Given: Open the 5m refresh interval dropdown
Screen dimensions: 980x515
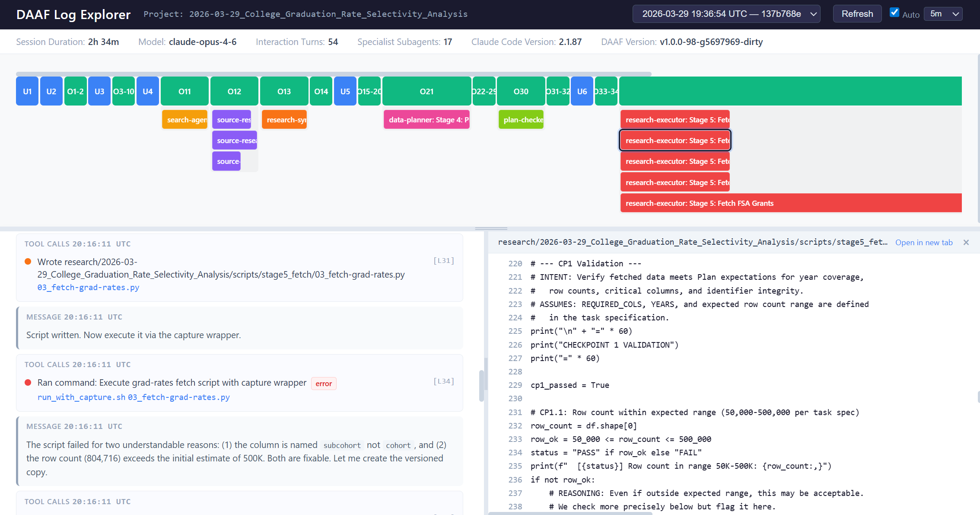Looking at the screenshot, I should [943, 14].
